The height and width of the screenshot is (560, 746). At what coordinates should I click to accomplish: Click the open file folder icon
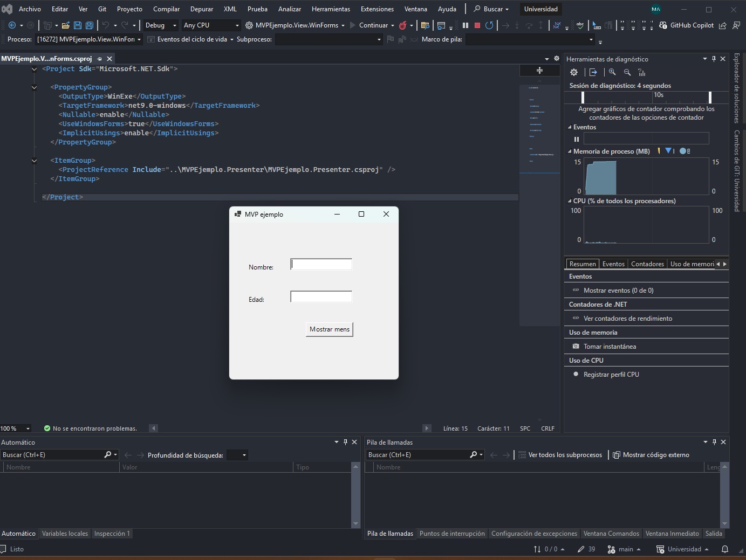66,25
